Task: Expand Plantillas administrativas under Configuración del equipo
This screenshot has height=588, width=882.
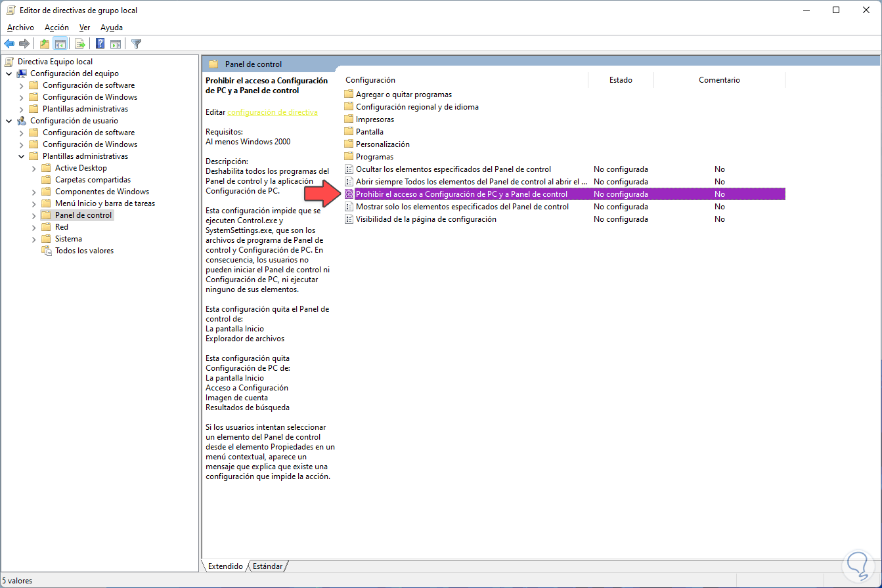Action: pyautogui.click(x=22, y=109)
